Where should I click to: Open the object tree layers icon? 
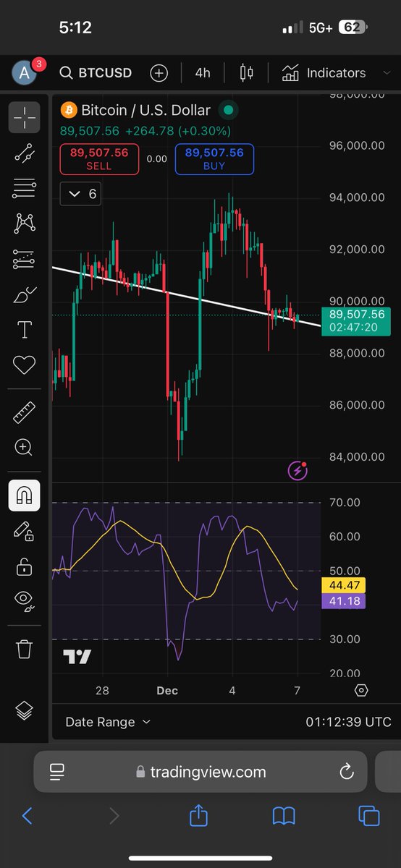click(x=24, y=710)
